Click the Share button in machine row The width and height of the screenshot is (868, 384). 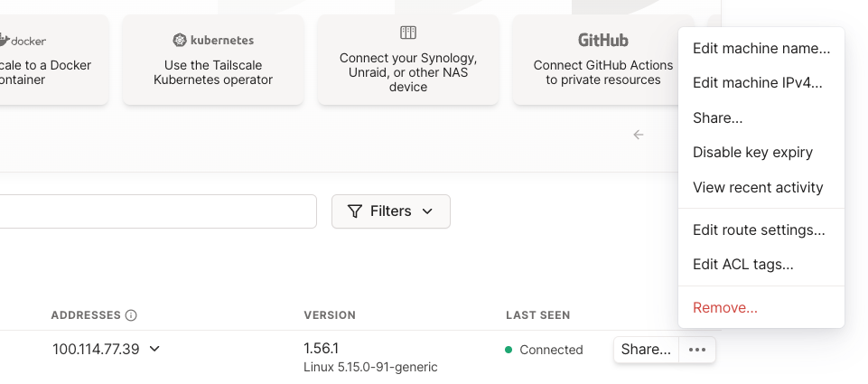point(646,350)
